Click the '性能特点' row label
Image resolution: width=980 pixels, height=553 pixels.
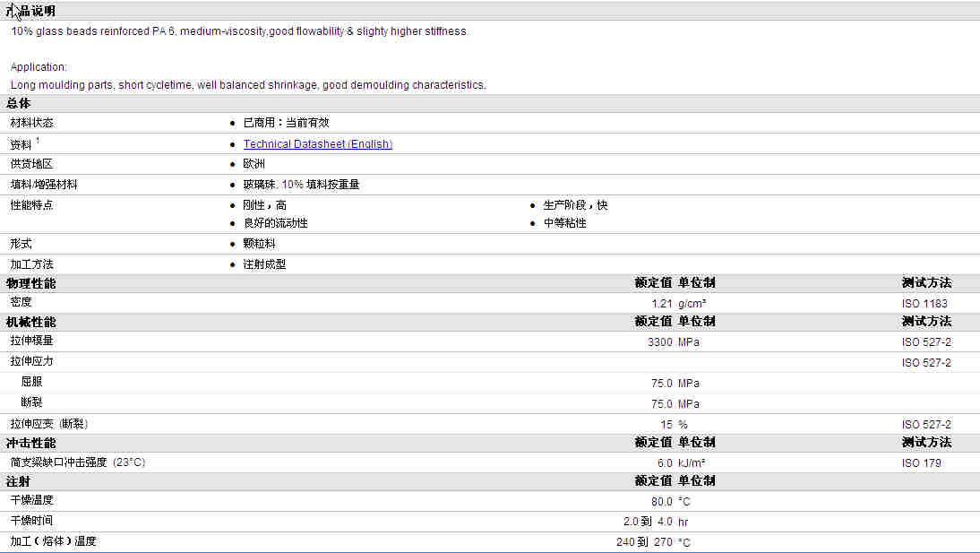[32, 205]
